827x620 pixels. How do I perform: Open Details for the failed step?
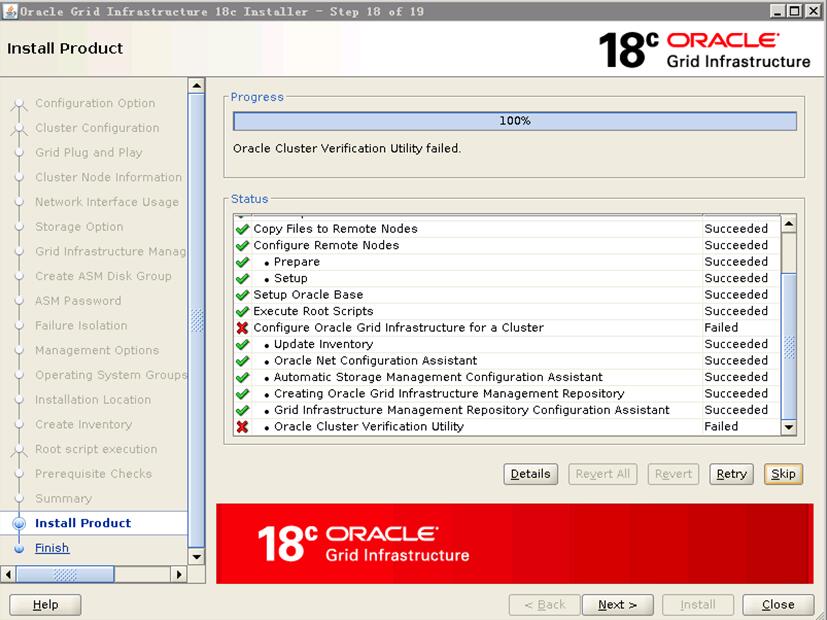pos(530,474)
